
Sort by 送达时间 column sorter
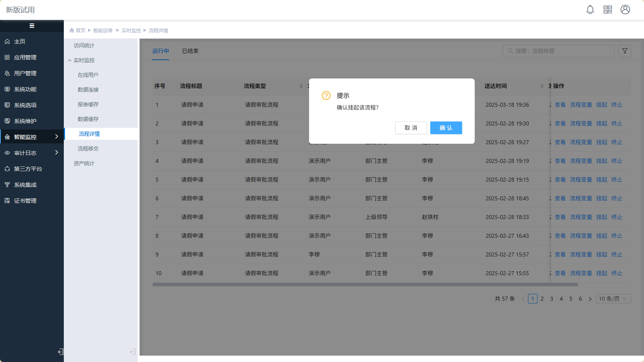[542, 86]
